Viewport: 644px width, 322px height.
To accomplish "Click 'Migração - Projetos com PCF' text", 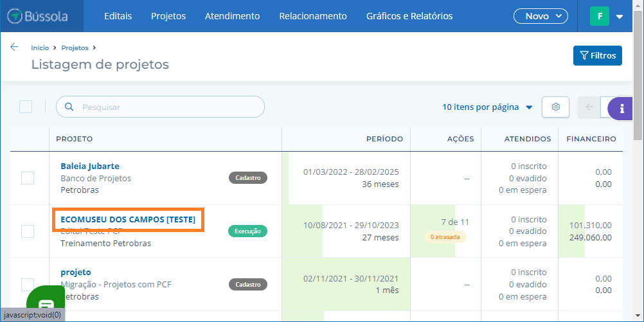I will pyautogui.click(x=116, y=284).
